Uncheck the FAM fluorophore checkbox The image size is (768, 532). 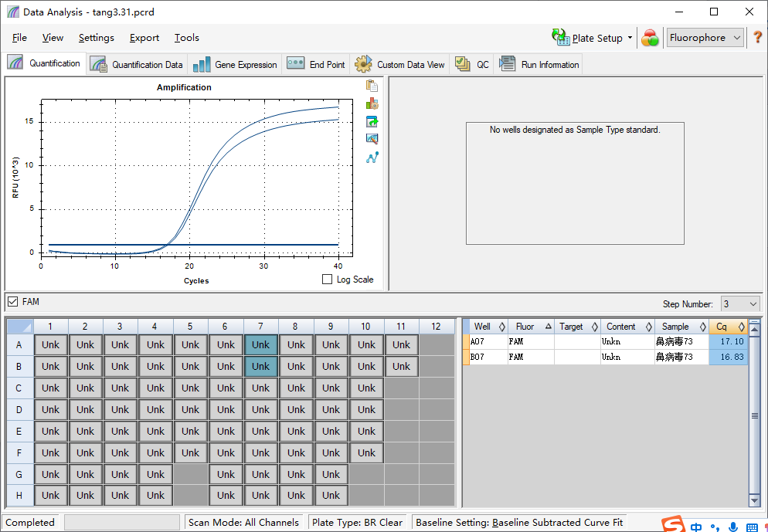click(13, 301)
